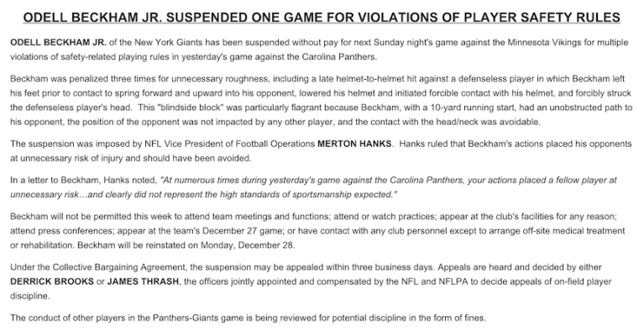The width and height of the screenshot is (644, 336).
Task: Click the bold name DERRICK BROOKS
Action: (52, 281)
